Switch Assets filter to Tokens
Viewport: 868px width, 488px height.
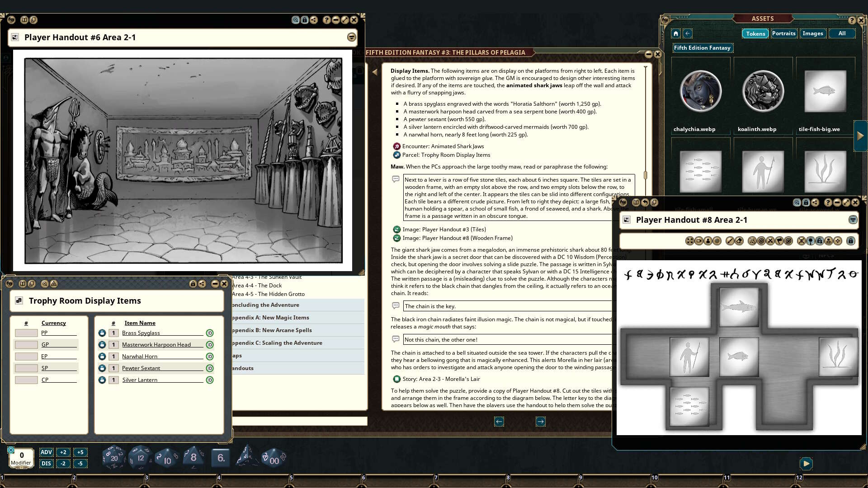tap(755, 33)
